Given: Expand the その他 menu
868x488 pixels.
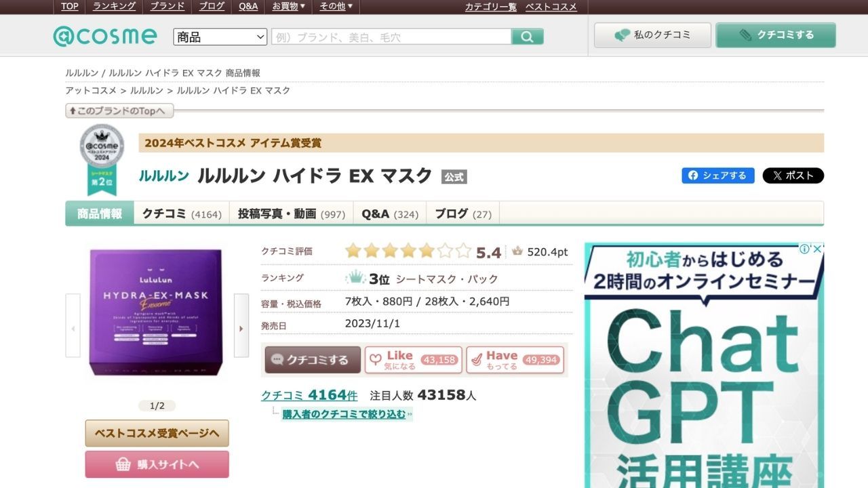Looking at the screenshot, I should click(x=336, y=6).
